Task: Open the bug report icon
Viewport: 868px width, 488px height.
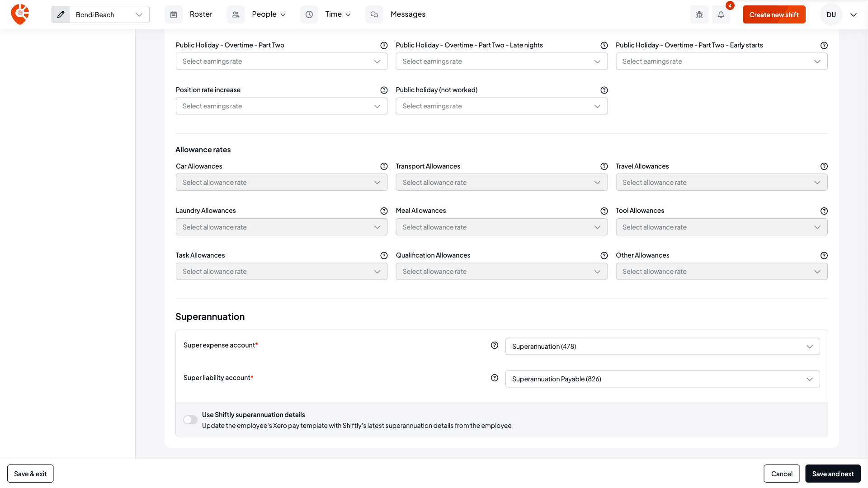Action: (699, 14)
